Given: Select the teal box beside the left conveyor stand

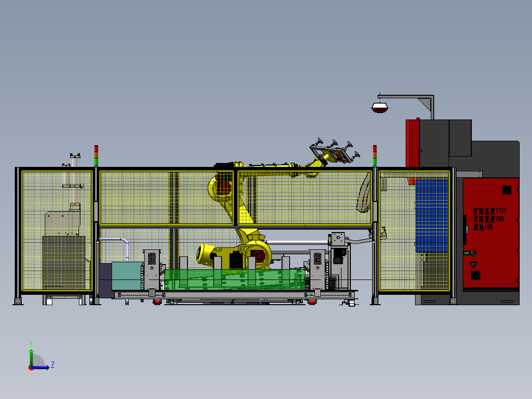Looking at the screenshot, I should (x=127, y=276).
